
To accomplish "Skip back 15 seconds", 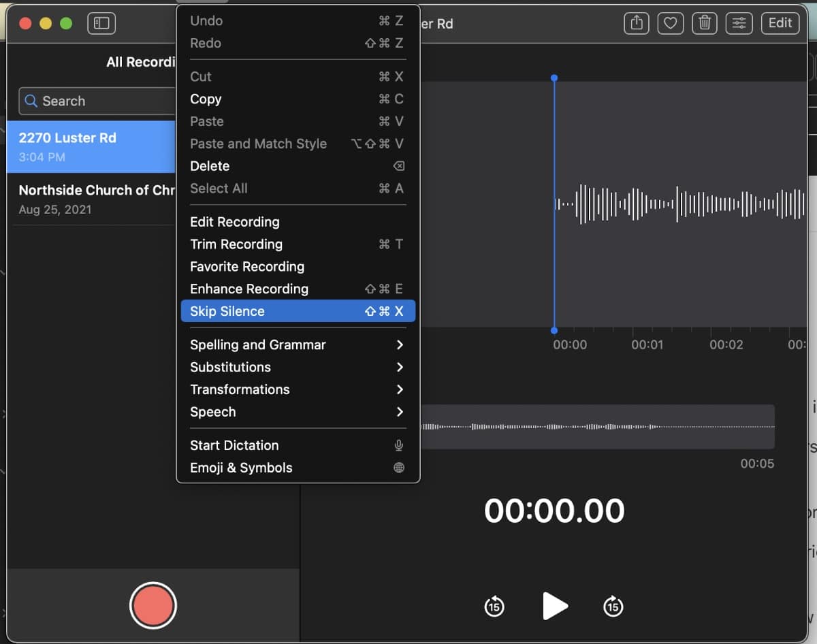I will [x=494, y=606].
